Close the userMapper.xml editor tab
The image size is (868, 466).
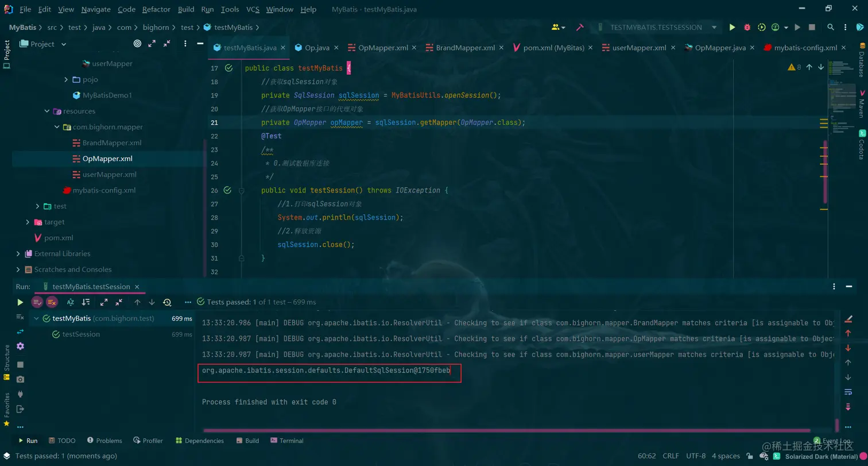pos(673,48)
